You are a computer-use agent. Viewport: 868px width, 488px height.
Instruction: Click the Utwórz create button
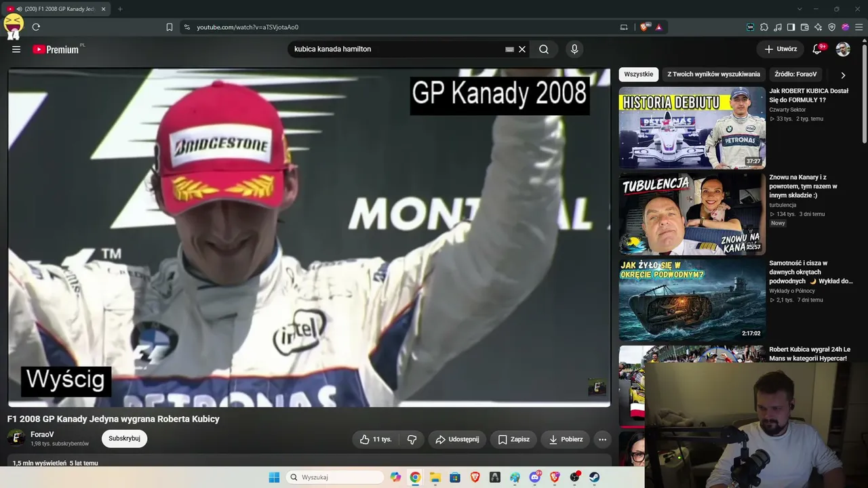(781, 49)
